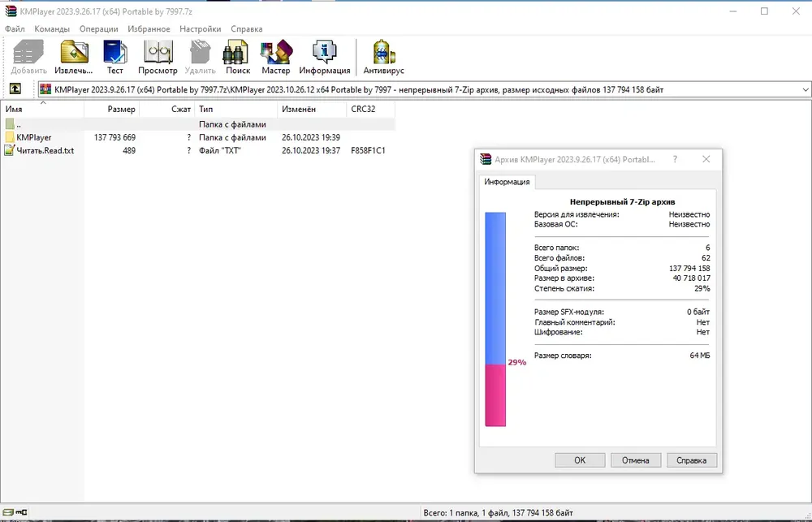Open the Просмотр viewer icon
This screenshot has height=522, width=812.
(158, 52)
